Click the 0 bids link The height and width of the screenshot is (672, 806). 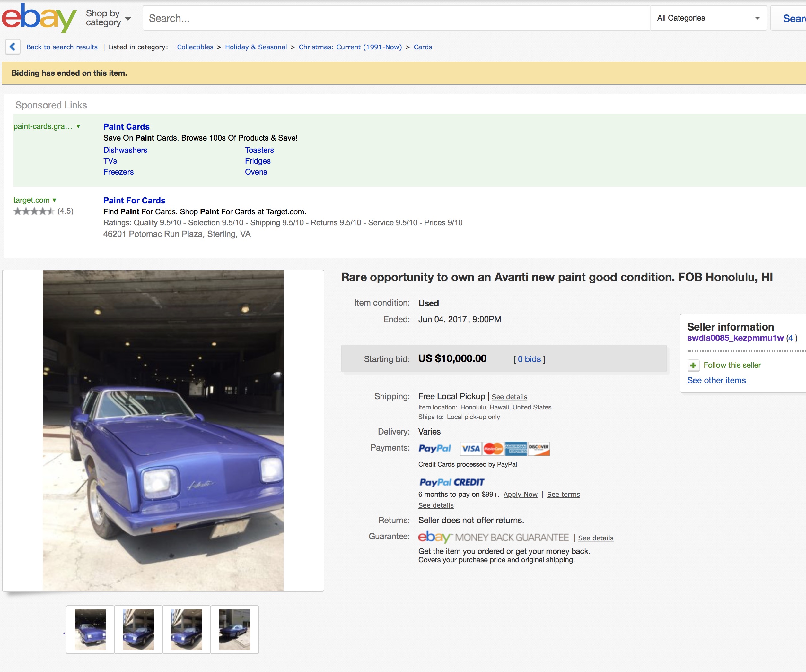pyautogui.click(x=529, y=359)
